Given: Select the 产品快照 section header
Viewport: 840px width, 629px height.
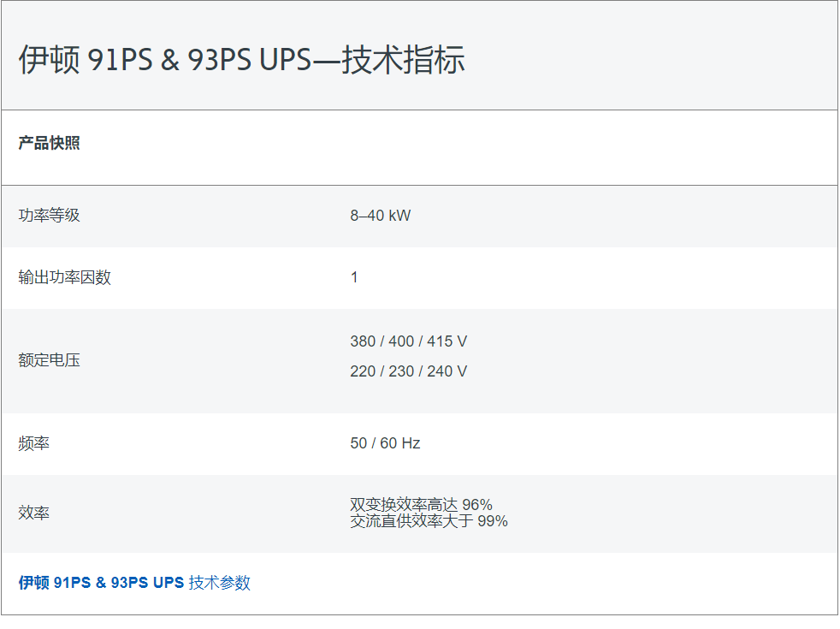Looking at the screenshot, I should click(49, 143).
